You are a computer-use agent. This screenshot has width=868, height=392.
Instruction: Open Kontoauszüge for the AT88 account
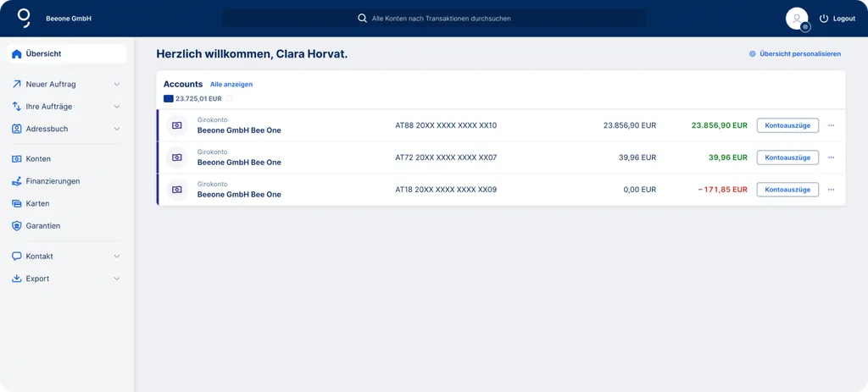coord(787,125)
